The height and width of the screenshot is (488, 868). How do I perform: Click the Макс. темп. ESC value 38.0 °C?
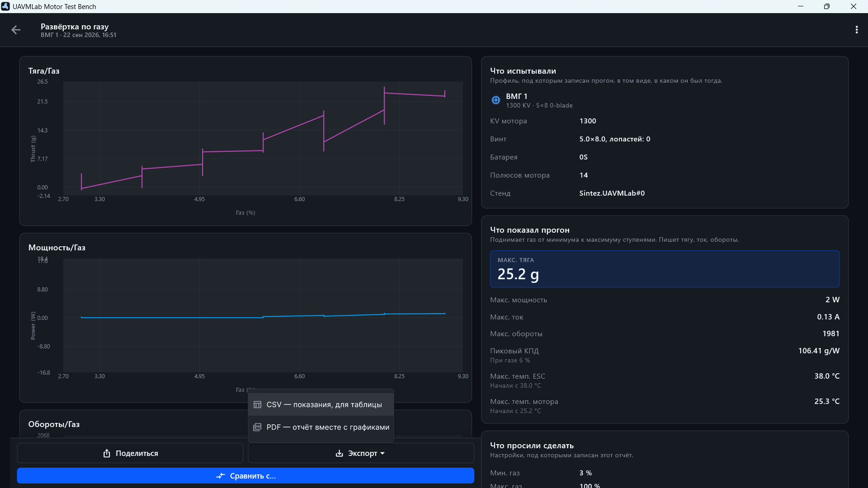point(827,376)
